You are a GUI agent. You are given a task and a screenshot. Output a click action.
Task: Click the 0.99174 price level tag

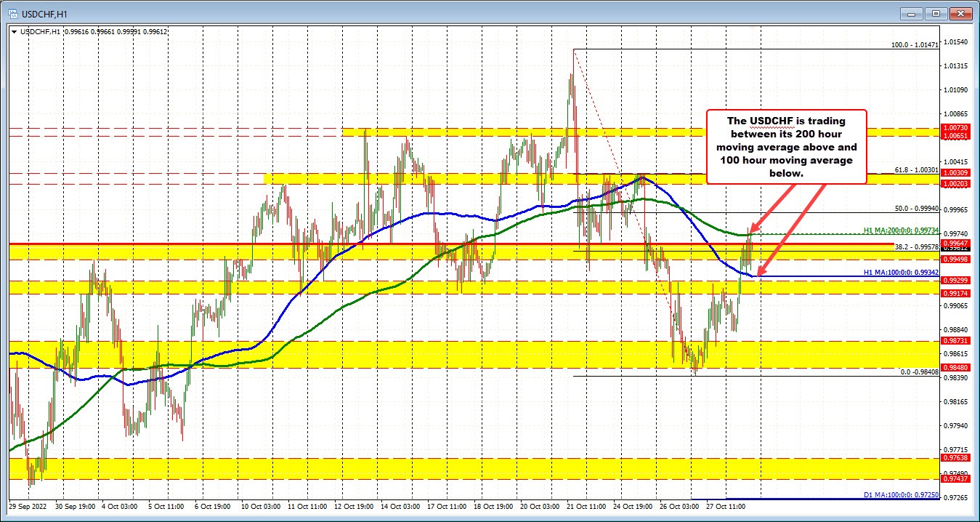click(957, 294)
